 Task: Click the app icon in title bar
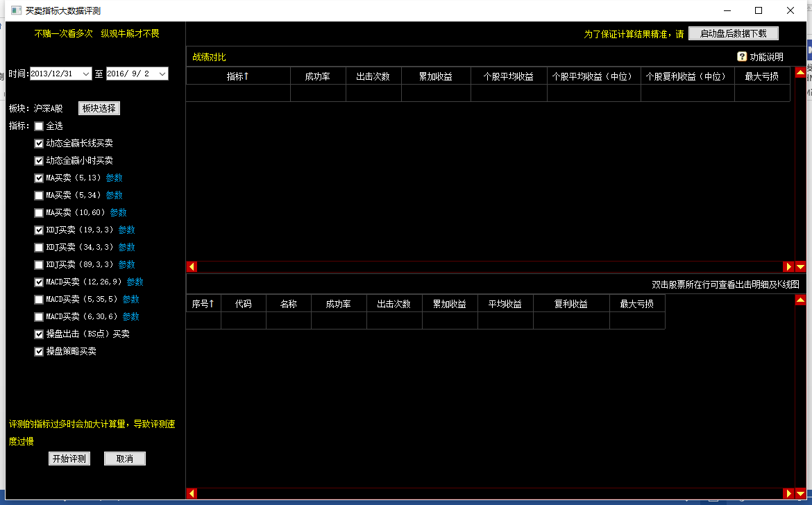[x=16, y=10]
